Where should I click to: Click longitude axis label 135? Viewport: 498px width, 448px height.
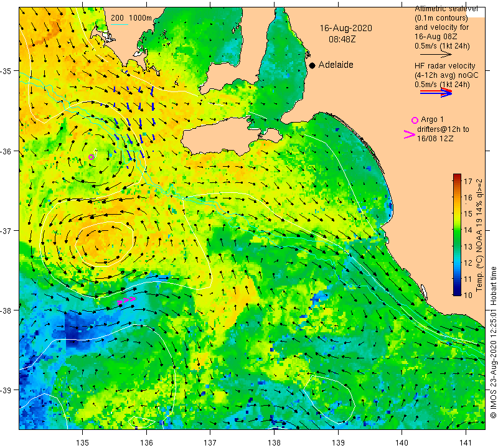[x=83, y=442]
